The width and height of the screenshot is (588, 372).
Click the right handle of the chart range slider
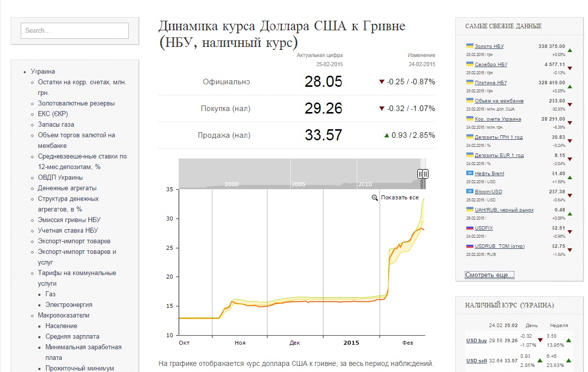coord(425,174)
